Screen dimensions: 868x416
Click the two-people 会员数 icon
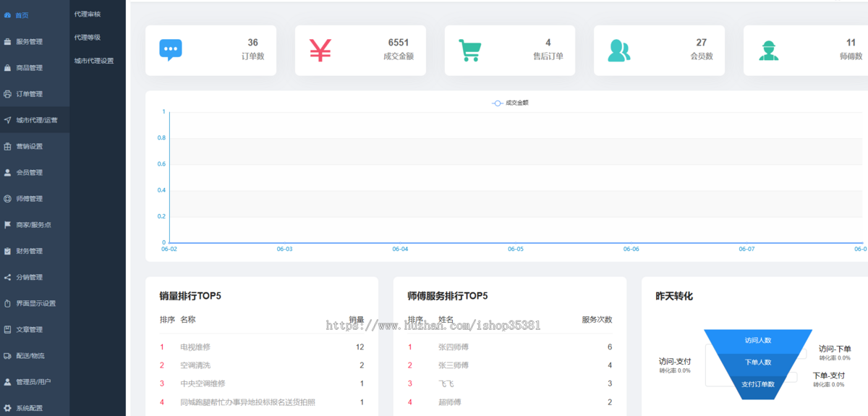coord(619,50)
